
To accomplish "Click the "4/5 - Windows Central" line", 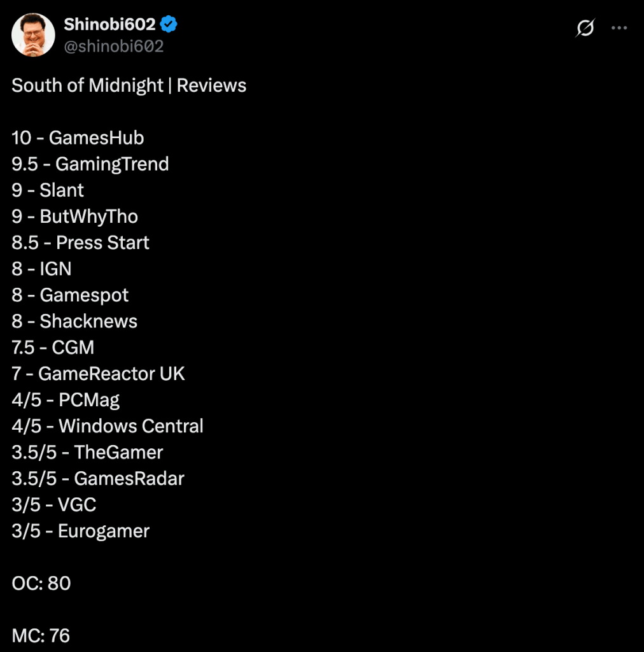I will (108, 426).
